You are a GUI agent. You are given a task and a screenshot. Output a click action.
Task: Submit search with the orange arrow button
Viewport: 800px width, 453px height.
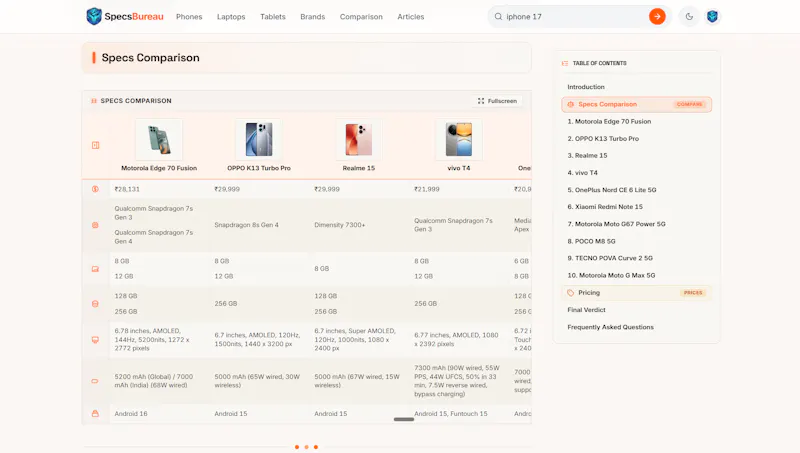click(657, 16)
